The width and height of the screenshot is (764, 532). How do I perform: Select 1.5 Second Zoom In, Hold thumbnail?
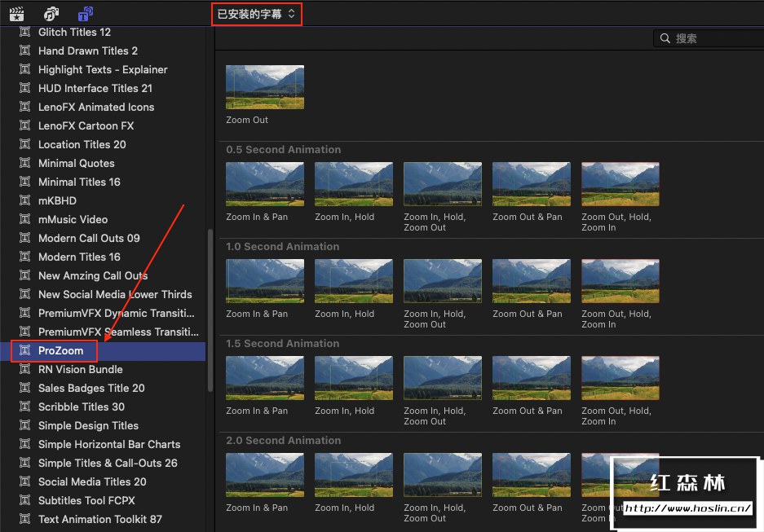(x=354, y=378)
